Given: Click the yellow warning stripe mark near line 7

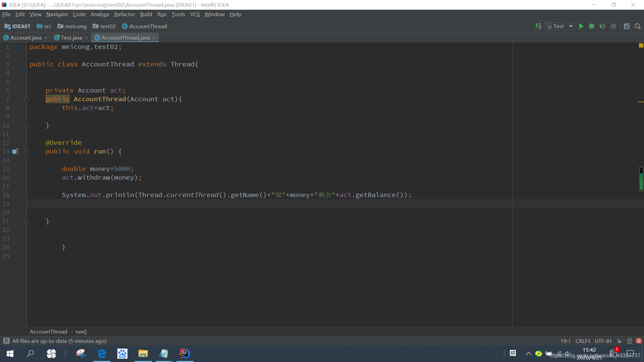Looking at the screenshot, I should point(641,102).
